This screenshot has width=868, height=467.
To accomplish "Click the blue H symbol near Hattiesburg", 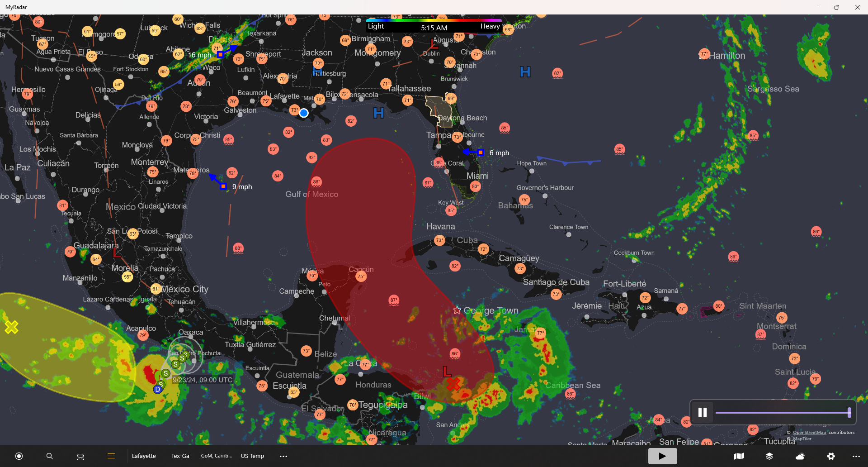I will 317,71.
